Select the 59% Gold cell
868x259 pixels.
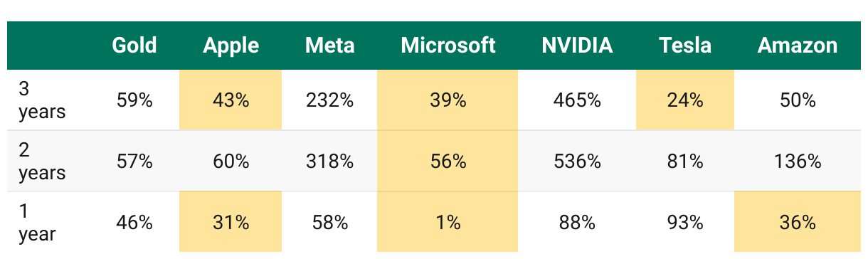(135, 100)
